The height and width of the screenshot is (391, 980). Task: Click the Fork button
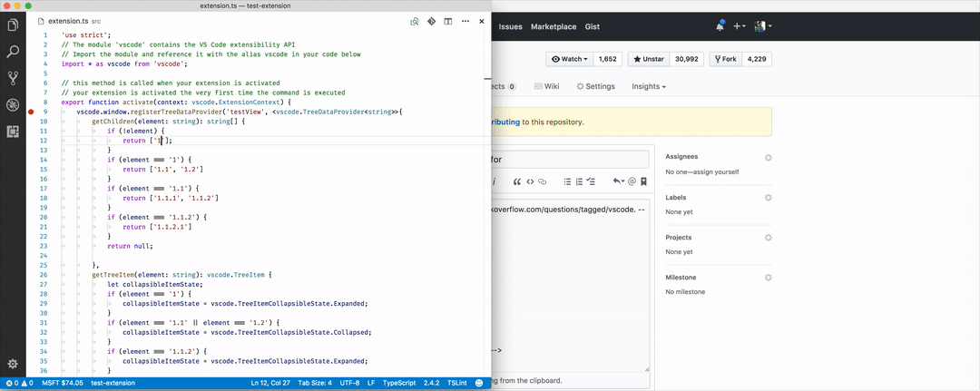(x=725, y=59)
